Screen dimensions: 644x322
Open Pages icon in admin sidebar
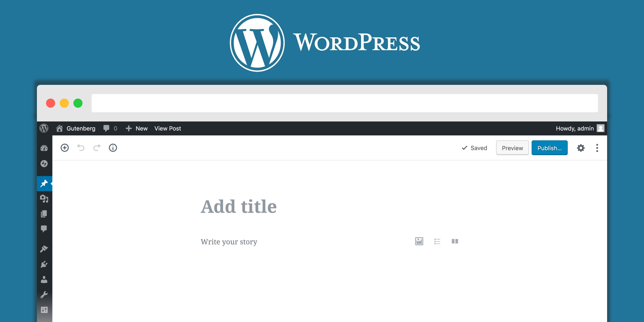pos(44,214)
